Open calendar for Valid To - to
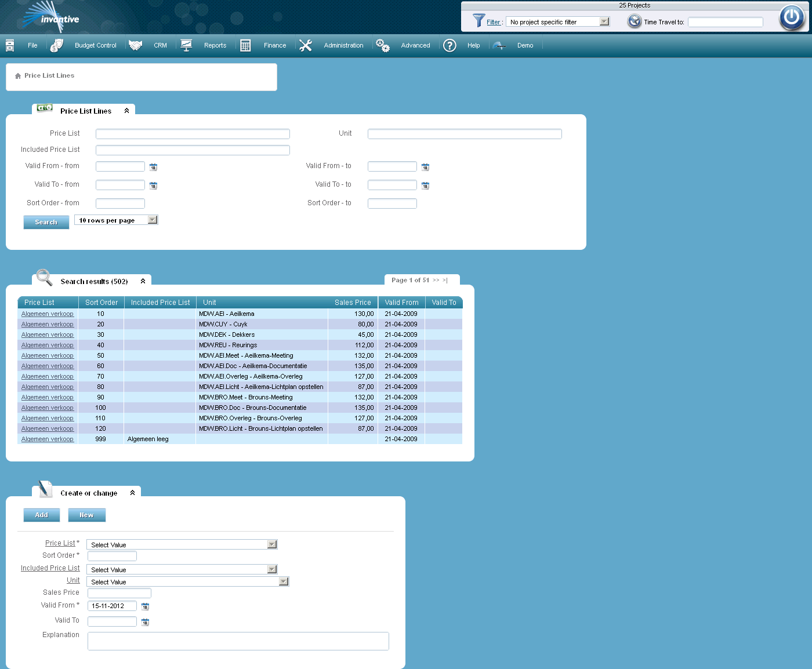The height and width of the screenshot is (669, 812). pyautogui.click(x=425, y=186)
